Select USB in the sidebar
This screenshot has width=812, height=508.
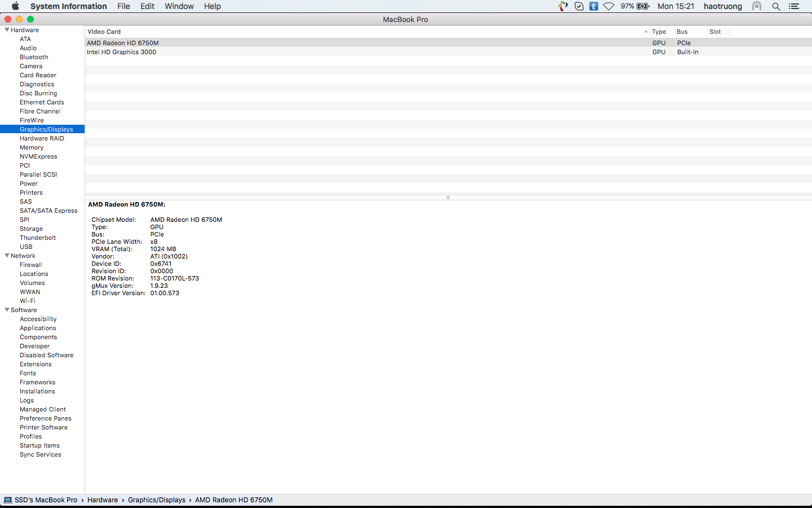26,247
